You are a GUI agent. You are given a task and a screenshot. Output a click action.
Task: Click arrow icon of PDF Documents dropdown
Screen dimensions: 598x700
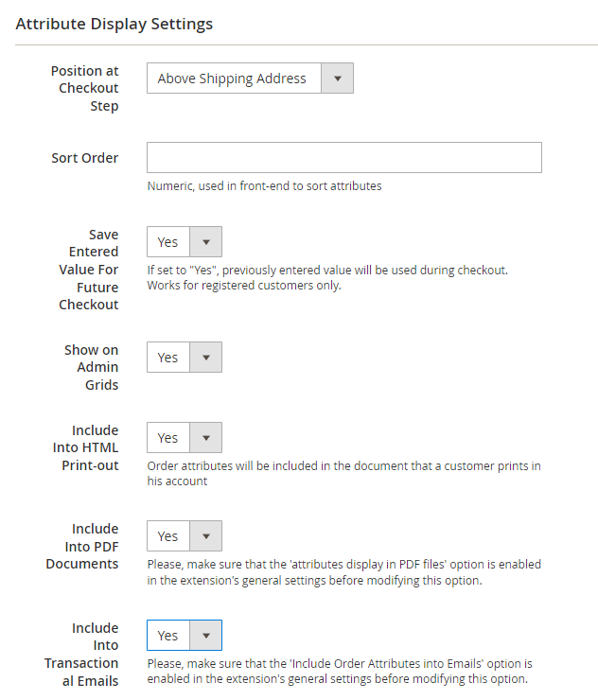[205, 536]
